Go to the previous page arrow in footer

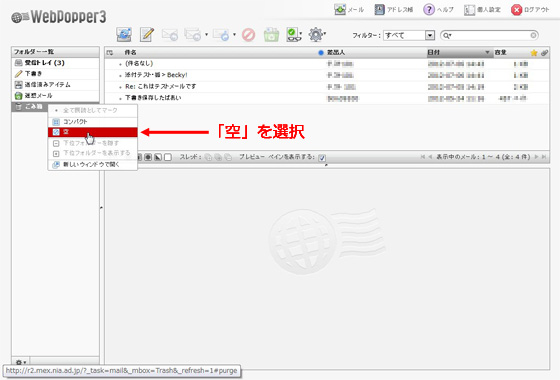click(x=430, y=157)
